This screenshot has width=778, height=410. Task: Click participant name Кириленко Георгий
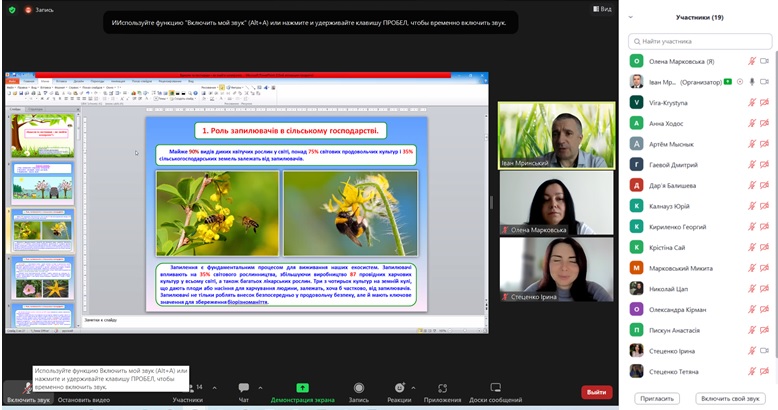[678, 227]
